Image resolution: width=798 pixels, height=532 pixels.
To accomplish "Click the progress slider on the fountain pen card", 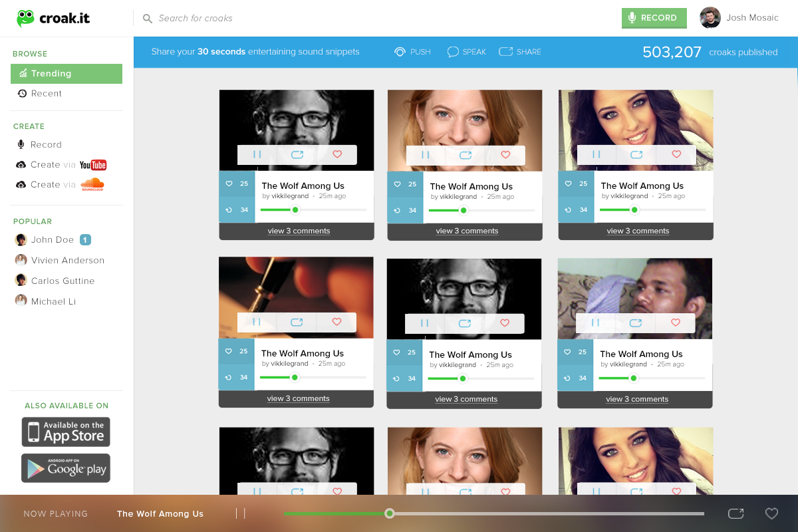I will pos(313,378).
